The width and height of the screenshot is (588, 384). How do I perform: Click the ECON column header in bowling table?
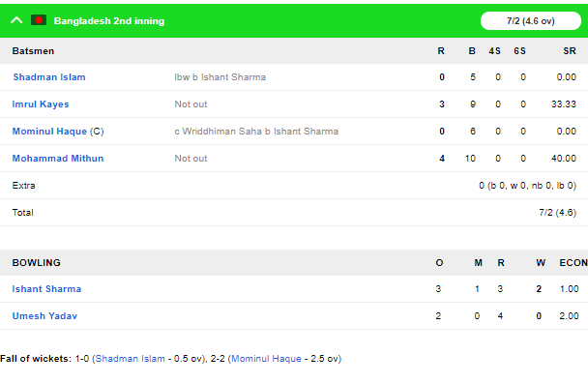pos(573,262)
